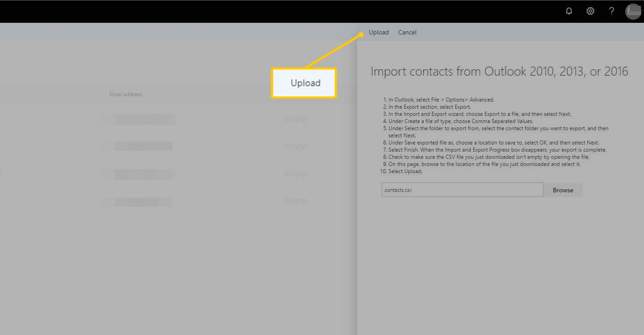This screenshot has height=335, width=644.
Task: Click the Browse button
Action: tap(563, 190)
